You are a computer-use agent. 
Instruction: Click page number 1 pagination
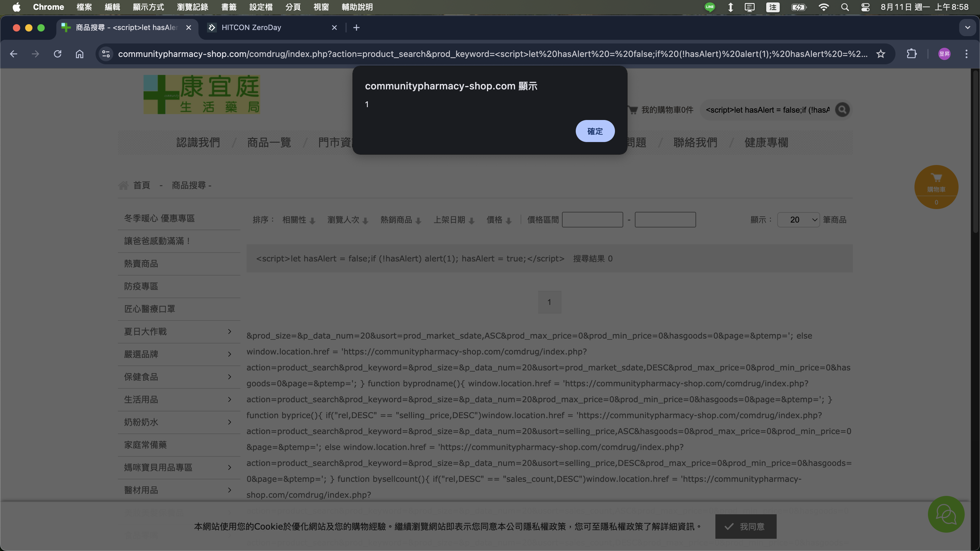[x=549, y=302]
